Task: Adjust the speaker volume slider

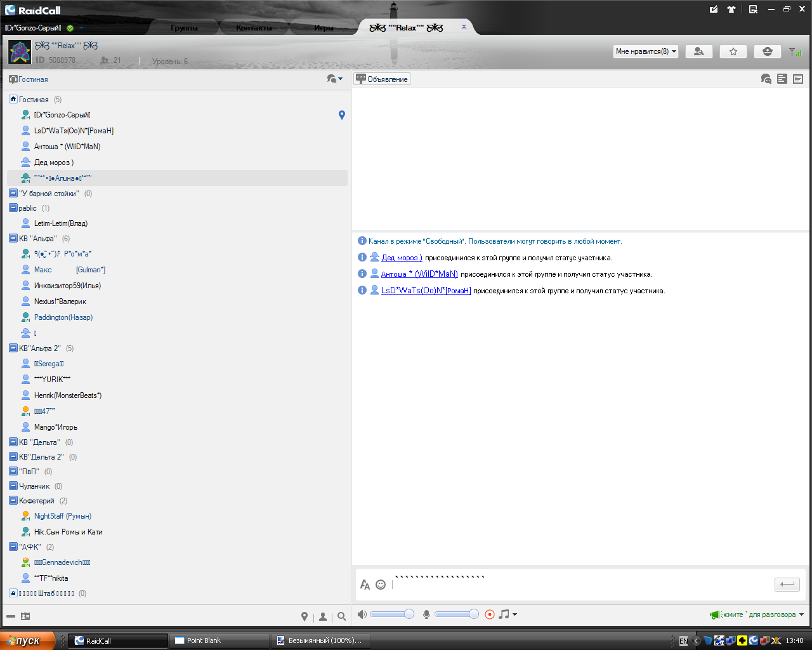Action: [391, 614]
